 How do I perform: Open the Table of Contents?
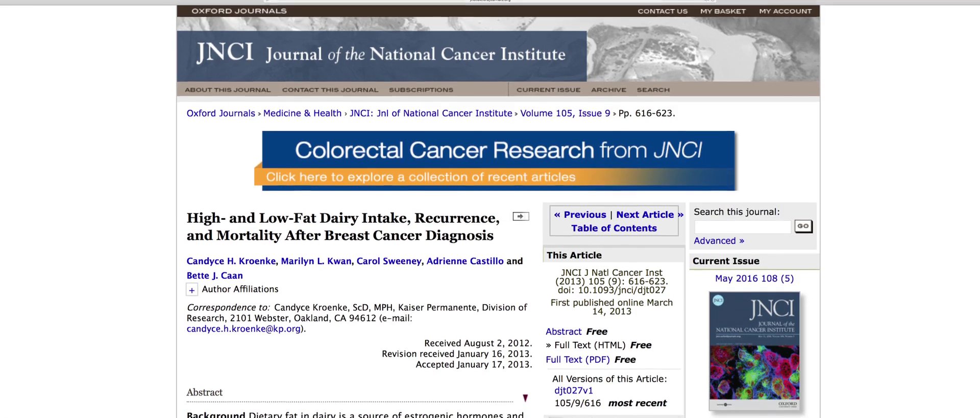coord(614,228)
